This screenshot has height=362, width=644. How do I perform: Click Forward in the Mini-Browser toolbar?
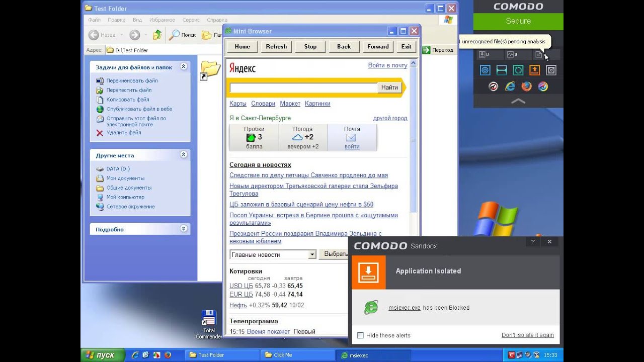(x=378, y=46)
